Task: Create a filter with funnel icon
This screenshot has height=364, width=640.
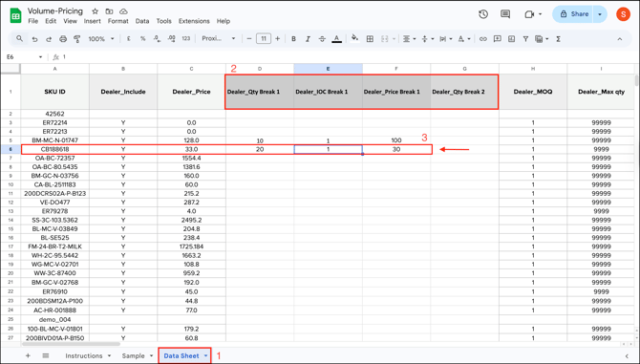Action: pyautogui.click(x=525, y=39)
